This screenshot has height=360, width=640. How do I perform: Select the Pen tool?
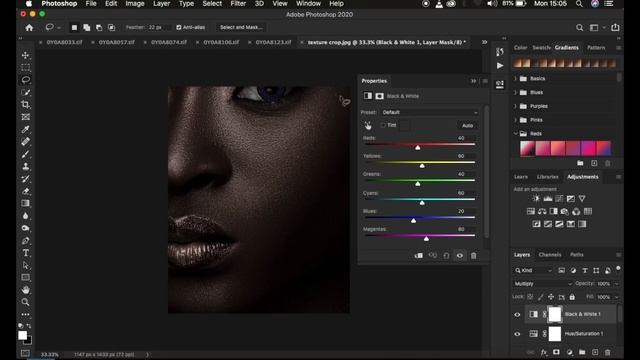click(x=25, y=240)
